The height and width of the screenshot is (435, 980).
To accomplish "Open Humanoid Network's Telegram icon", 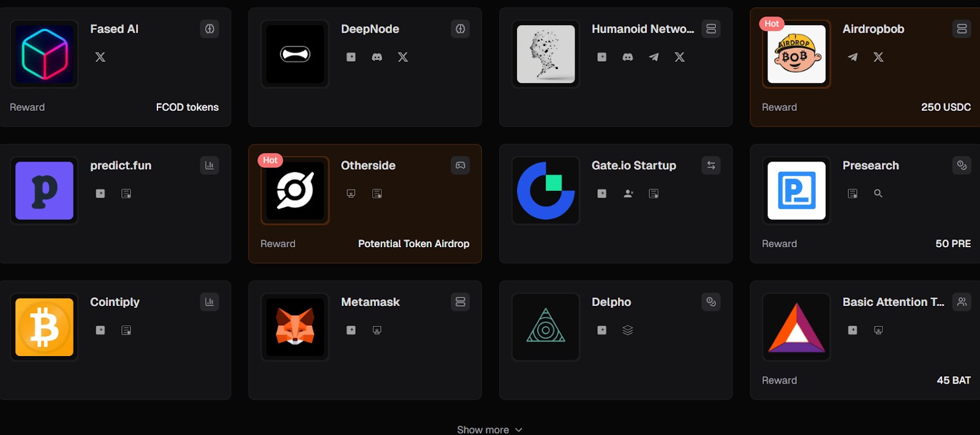I will (x=654, y=57).
